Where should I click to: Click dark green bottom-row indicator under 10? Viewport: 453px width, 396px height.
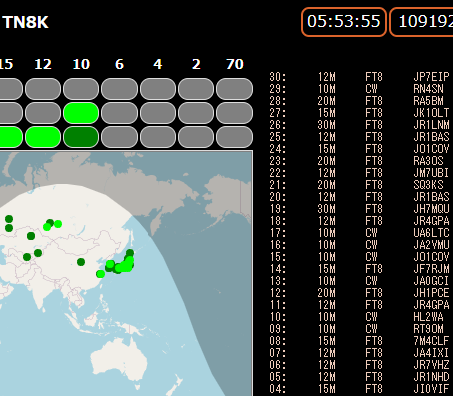pos(81,137)
